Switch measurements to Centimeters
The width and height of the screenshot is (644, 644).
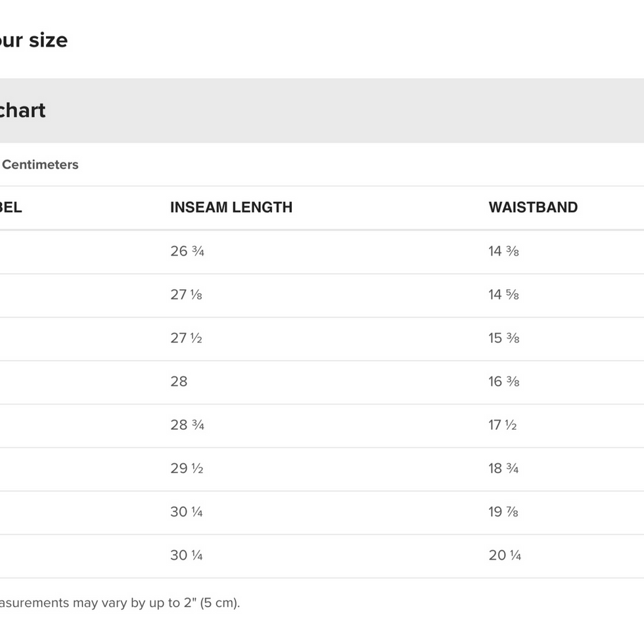click(x=39, y=164)
